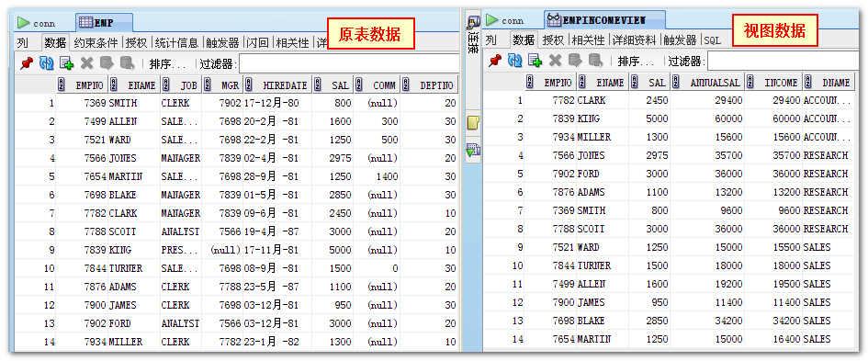Open 详细资料 tab in EMPINCOMEVIEW panel

634,39
